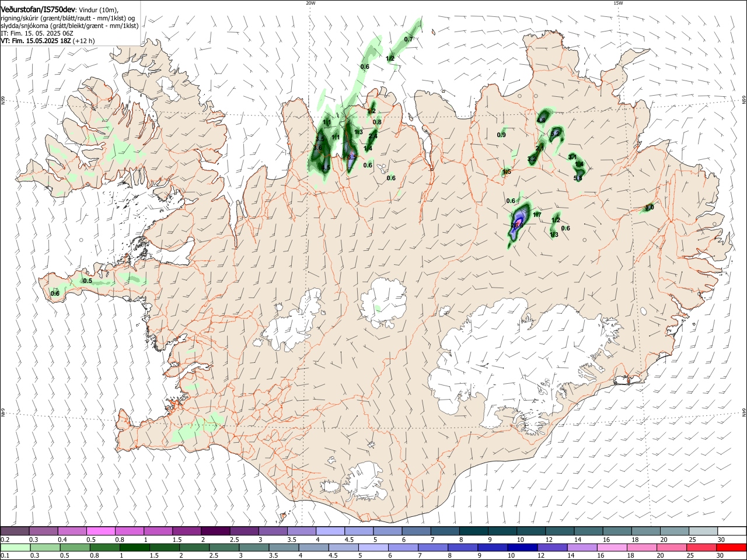The width and height of the screenshot is (747, 560).
Task: Click the 0.5 precipitation value in the west
Action: coord(88,281)
